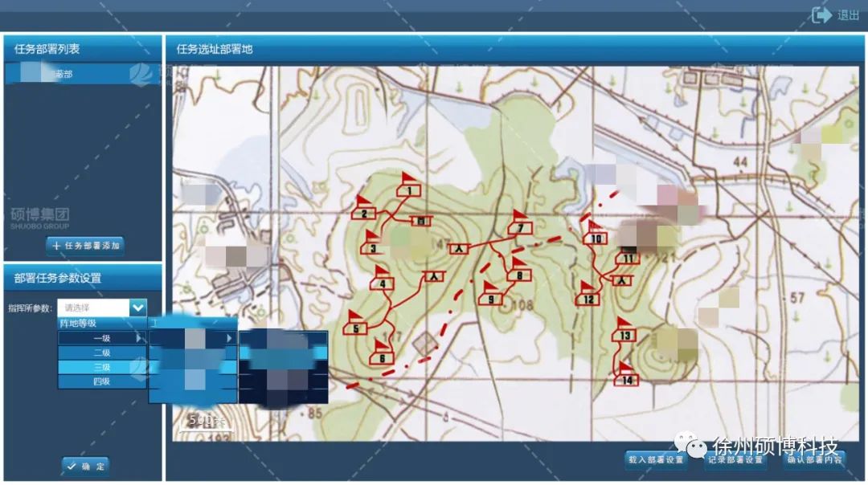Select 四级 in the dropdown list
The image size is (868, 485).
[102, 381]
